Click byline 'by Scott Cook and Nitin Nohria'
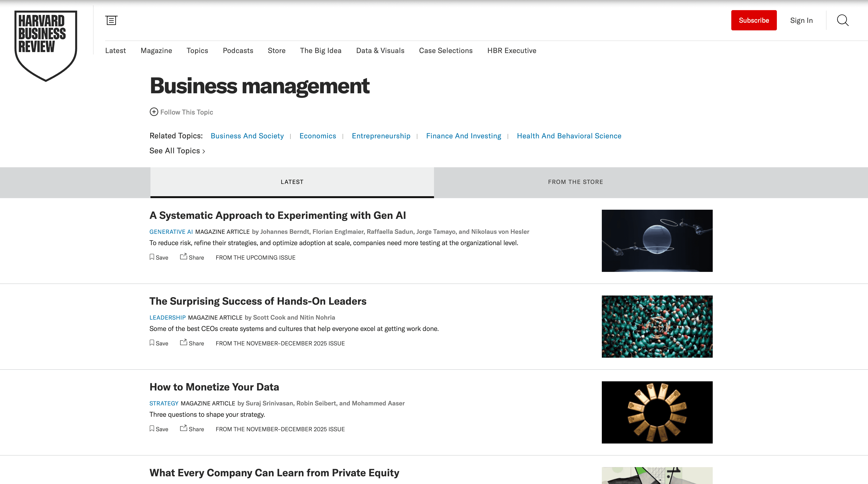The width and height of the screenshot is (868, 484). (290, 318)
